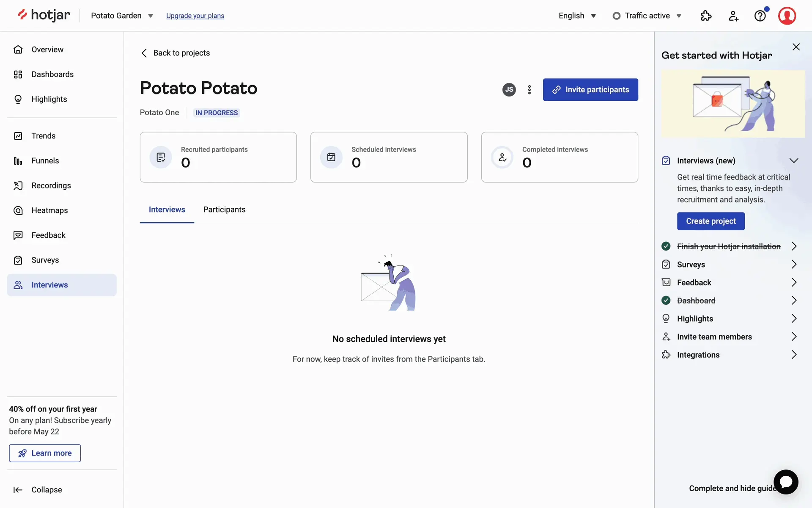Open completed Finish your Hotjar installation item
The width and height of the screenshot is (812, 508).
coord(729,246)
